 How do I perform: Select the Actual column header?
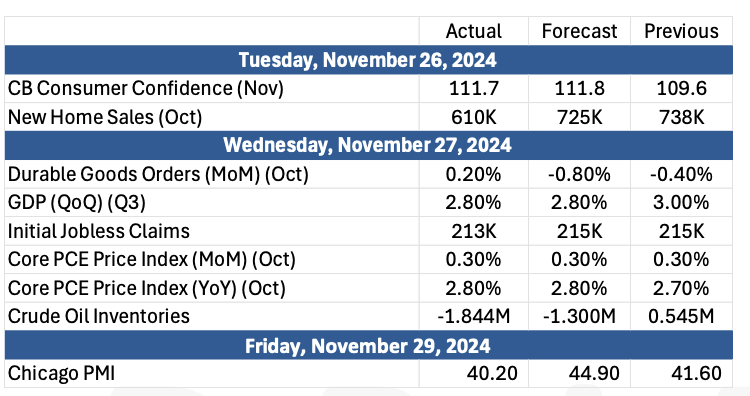(474, 31)
